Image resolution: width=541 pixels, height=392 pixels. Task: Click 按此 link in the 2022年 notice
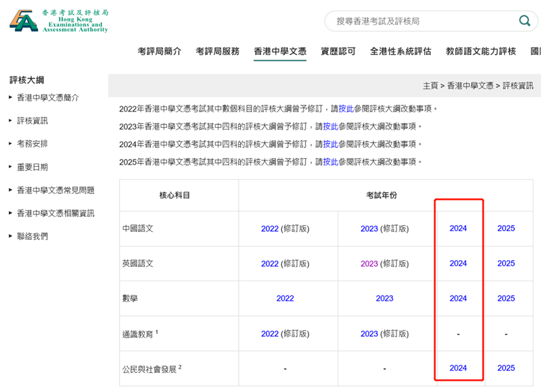pyautogui.click(x=346, y=109)
